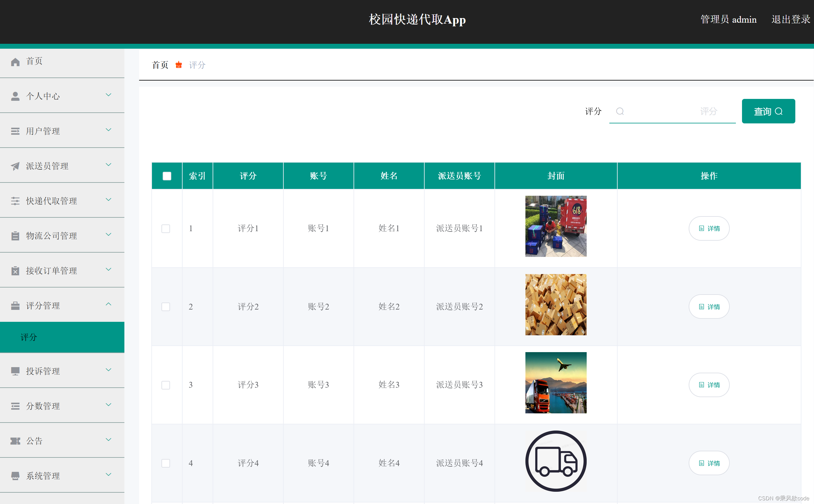Click the monitor icon for 投诉管理
The width and height of the screenshot is (814, 504).
coord(15,371)
